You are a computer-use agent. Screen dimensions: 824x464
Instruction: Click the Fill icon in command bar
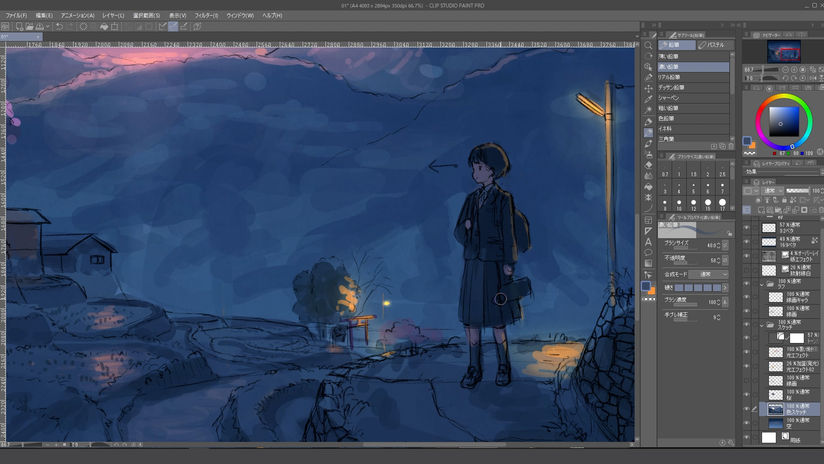[104, 26]
